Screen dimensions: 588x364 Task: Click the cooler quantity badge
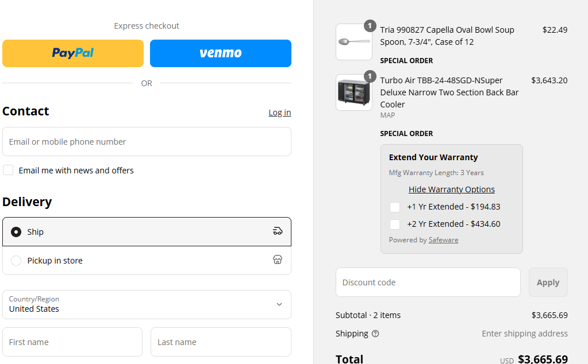tap(370, 76)
